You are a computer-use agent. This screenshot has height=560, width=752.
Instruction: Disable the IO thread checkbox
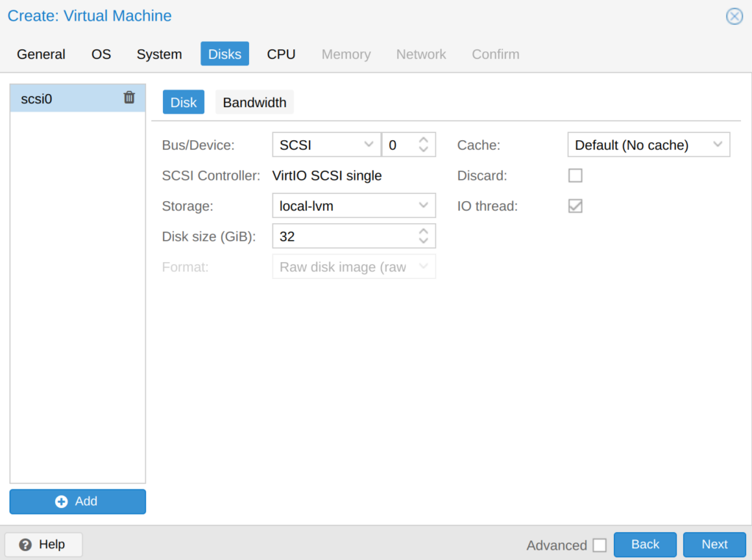click(x=575, y=206)
